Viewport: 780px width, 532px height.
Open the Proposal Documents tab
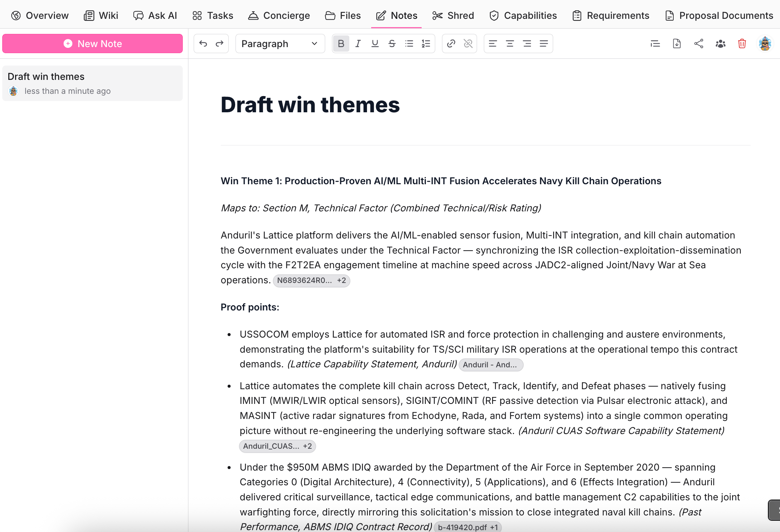[719, 15]
